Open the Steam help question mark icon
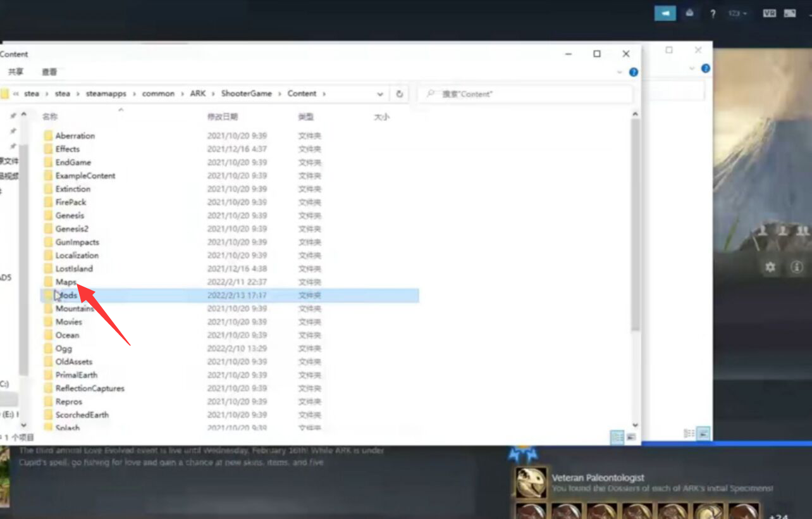The height and width of the screenshot is (519, 812). 713,13
